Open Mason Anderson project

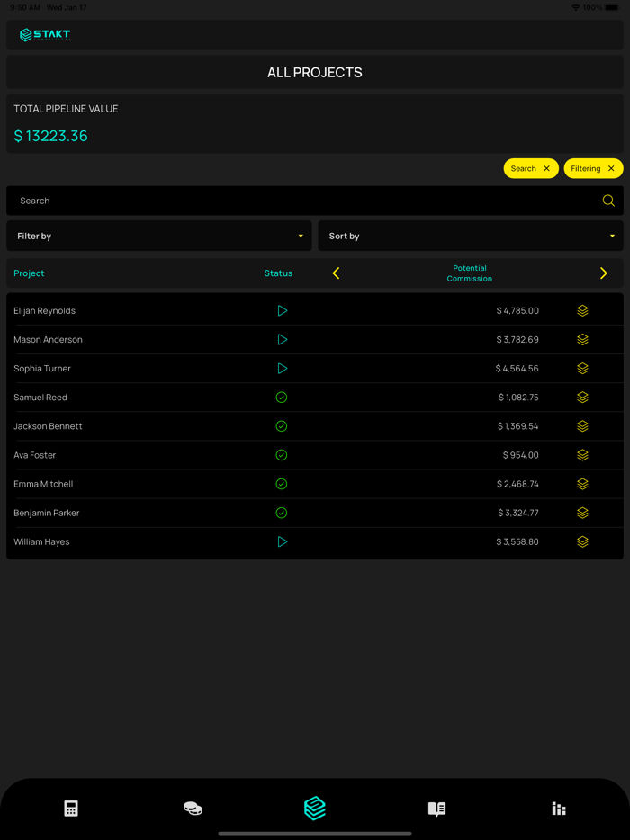click(x=49, y=340)
